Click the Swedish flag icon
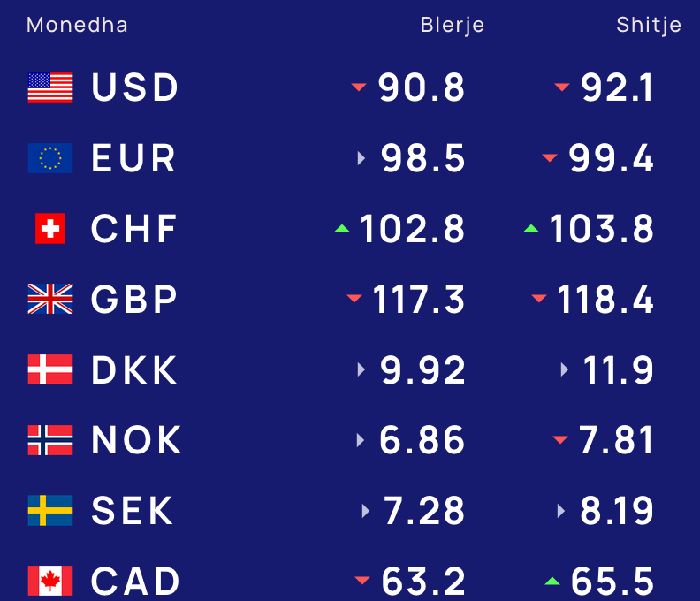The width and height of the screenshot is (700, 601). (x=50, y=511)
